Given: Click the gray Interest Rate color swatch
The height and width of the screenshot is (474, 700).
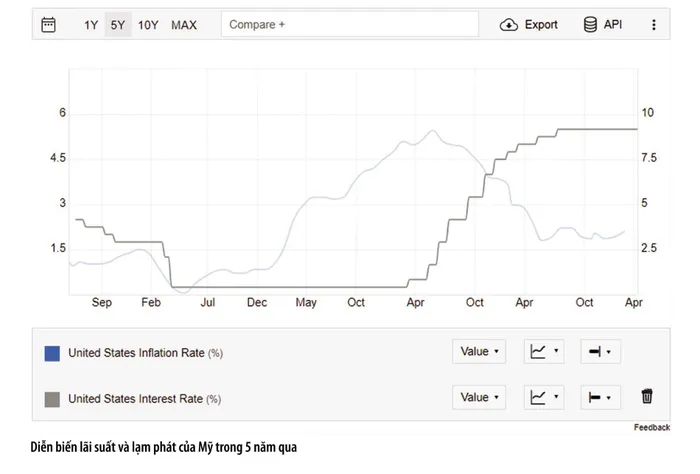Looking at the screenshot, I should [x=52, y=399].
